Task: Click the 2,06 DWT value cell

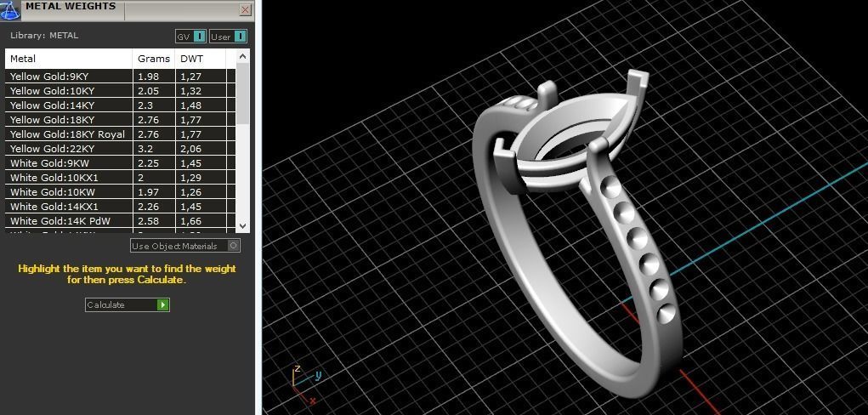Action: pos(201,149)
